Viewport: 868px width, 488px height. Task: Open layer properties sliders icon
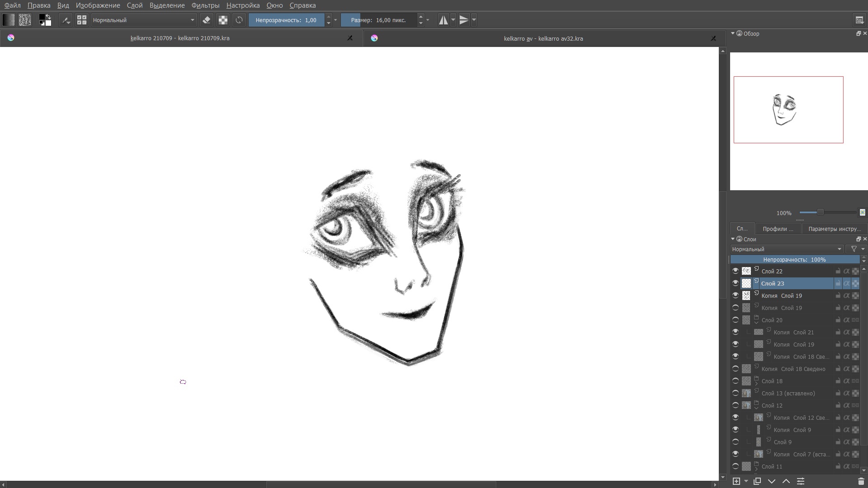pyautogui.click(x=801, y=481)
